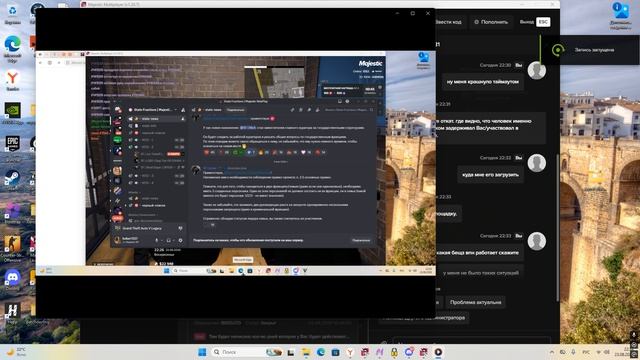Select the Проблема актуальна quick reply
The image size is (640, 360).
tap(475, 302)
